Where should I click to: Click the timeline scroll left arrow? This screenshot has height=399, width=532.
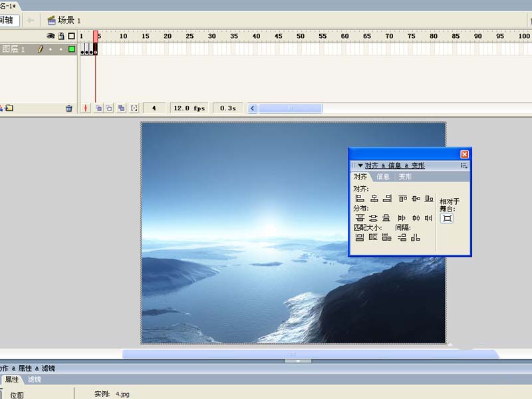click(x=253, y=108)
